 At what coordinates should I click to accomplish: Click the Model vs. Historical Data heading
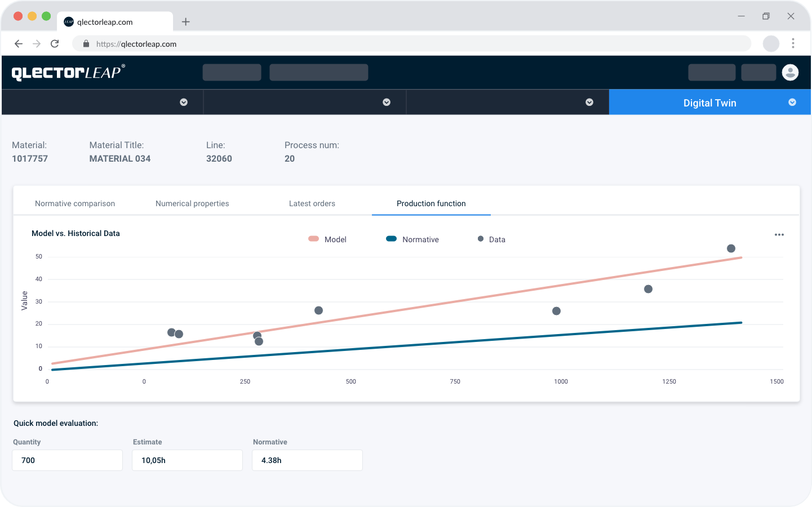[76, 233]
